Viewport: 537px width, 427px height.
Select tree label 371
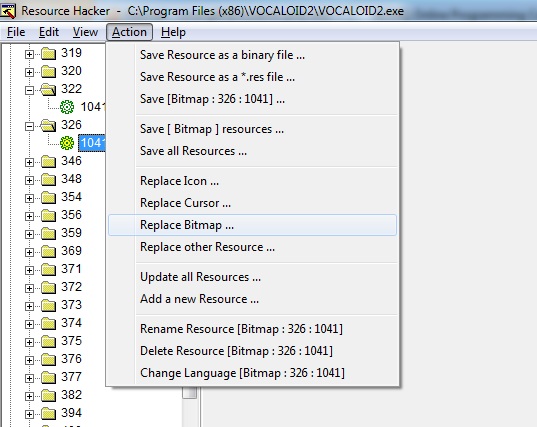click(72, 269)
